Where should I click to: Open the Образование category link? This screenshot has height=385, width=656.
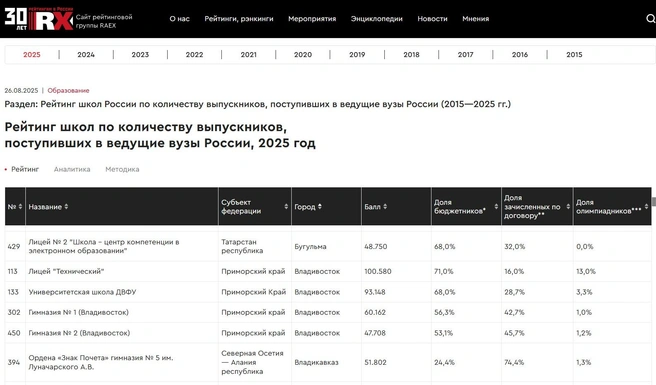coord(68,90)
